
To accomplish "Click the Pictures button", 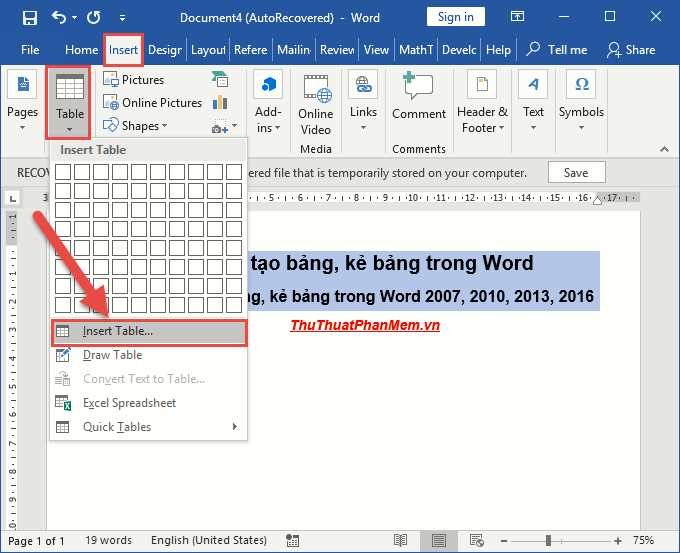I will pyautogui.click(x=134, y=80).
